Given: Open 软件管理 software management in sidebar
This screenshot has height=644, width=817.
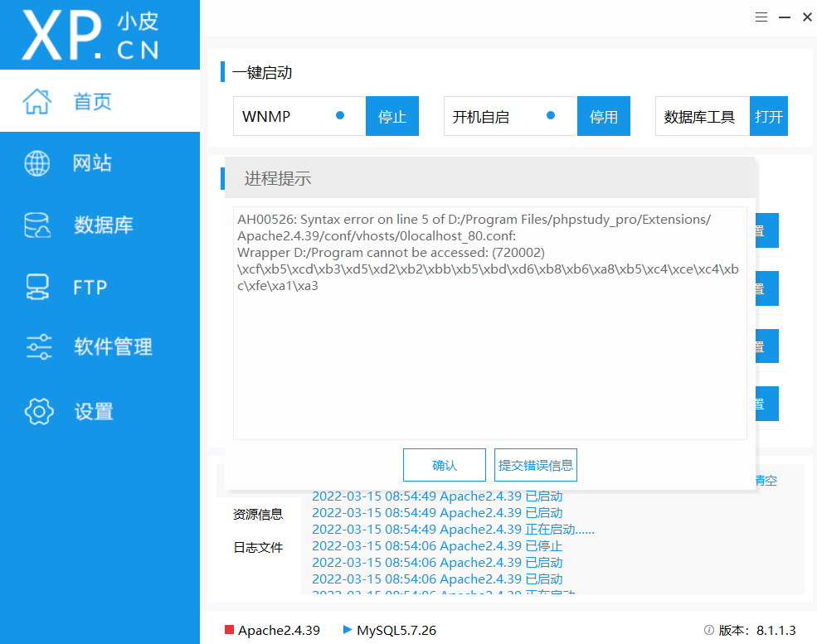Looking at the screenshot, I should pyautogui.click(x=38, y=347).
